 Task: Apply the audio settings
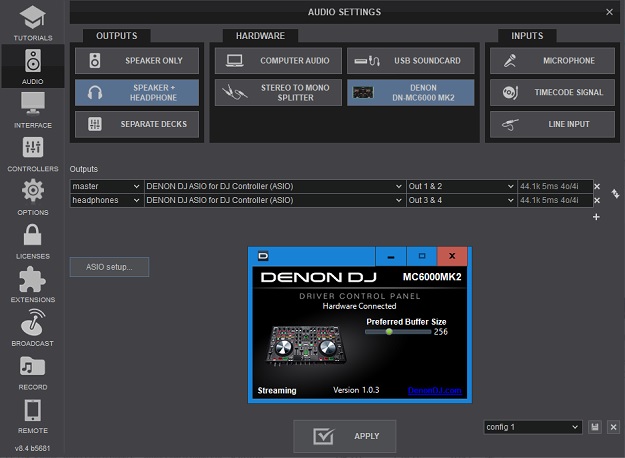click(x=345, y=436)
